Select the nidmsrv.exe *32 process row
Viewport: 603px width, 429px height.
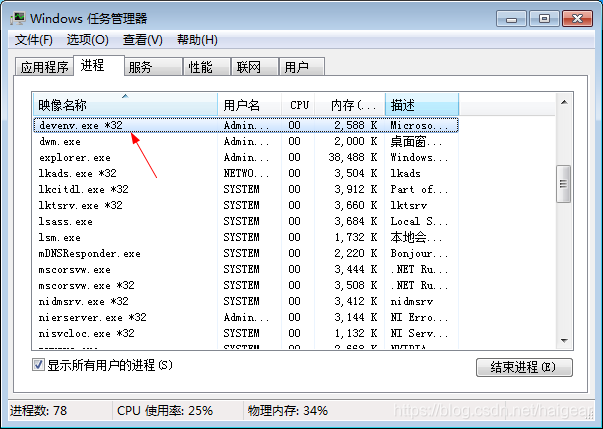coord(246,301)
